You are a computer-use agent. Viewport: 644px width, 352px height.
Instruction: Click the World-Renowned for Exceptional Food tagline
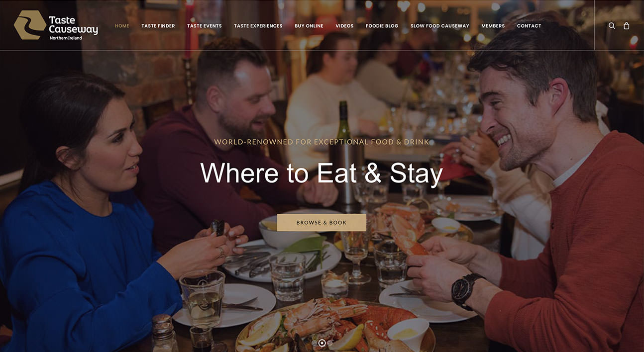pos(322,142)
